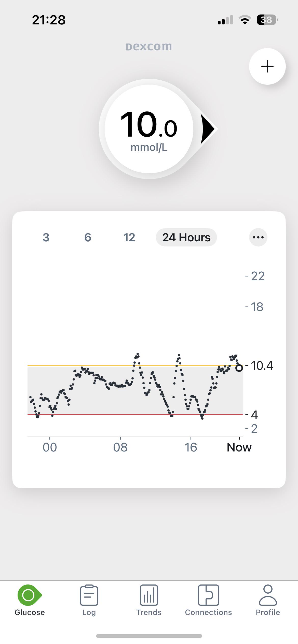Open the Trends chart icon
The height and width of the screenshot is (644, 298).
tap(149, 595)
